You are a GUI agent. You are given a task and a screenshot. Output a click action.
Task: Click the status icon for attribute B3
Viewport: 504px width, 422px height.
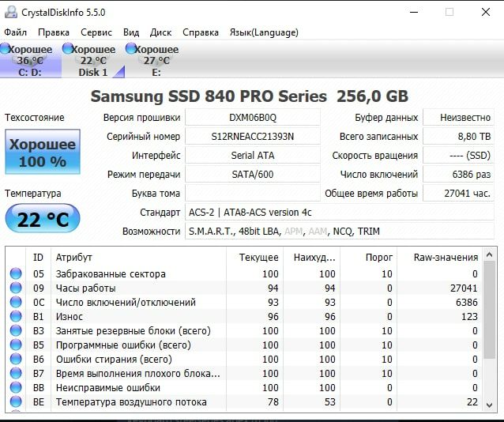[16, 330]
